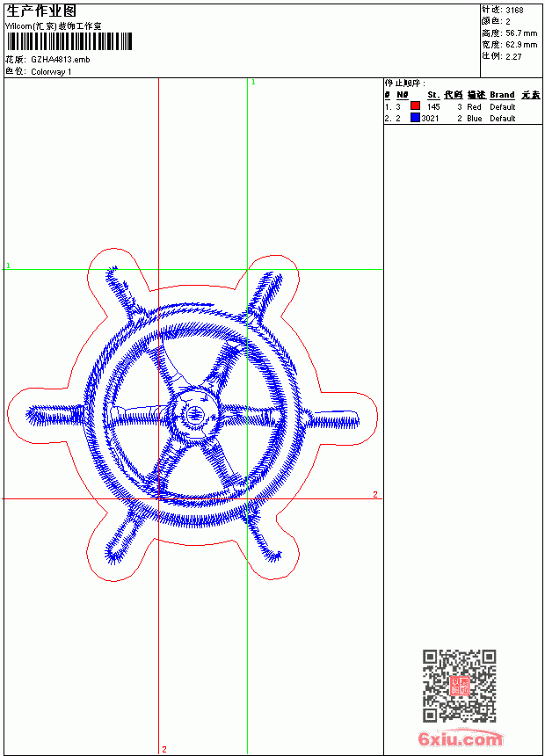Viewport: 545px width, 756px height.
Task: Click the barcode under Wilcom title
Action: click(x=69, y=41)
